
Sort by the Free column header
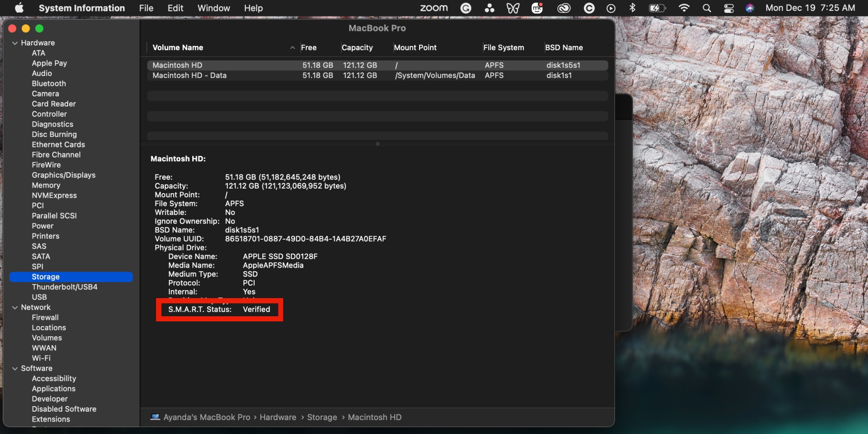pos(309,48)
